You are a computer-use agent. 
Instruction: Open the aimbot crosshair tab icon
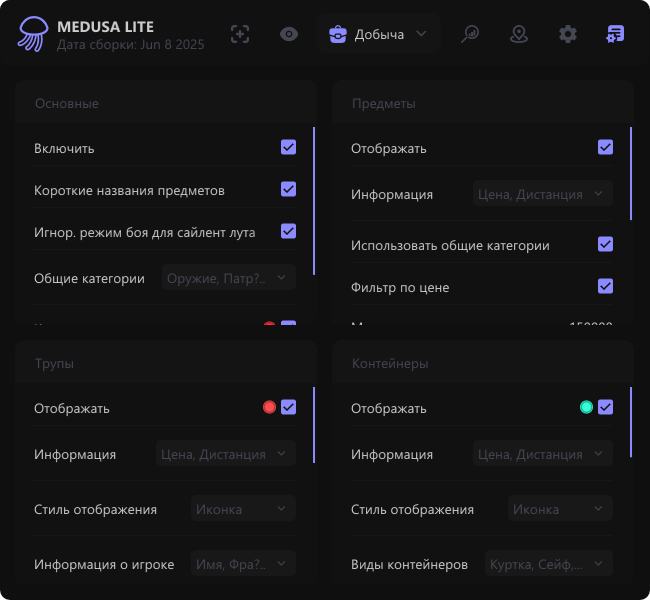240,34
